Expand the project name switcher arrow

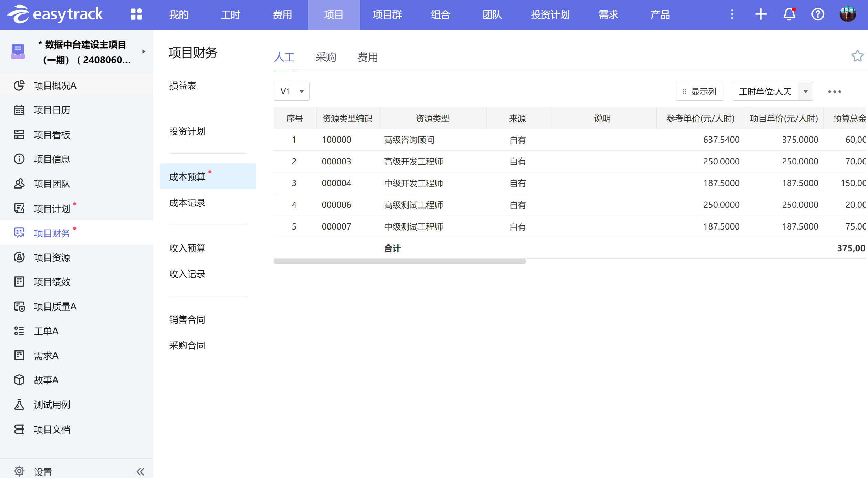point(144,52)
